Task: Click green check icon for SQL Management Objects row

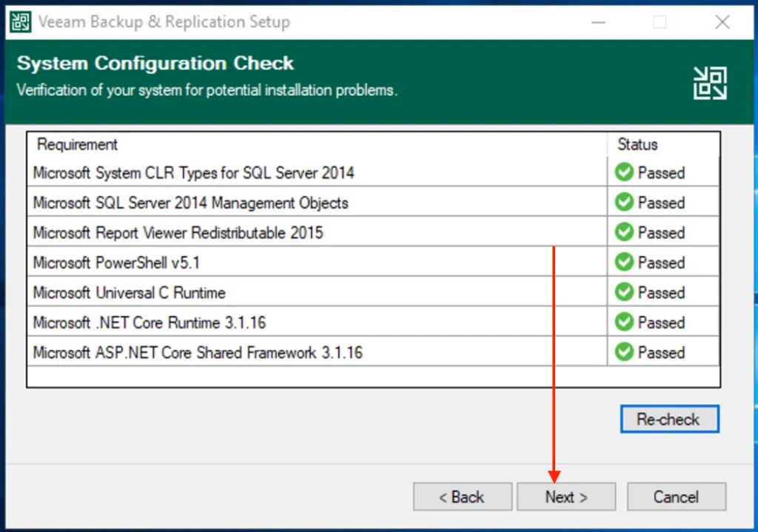Action: click(624, 202)
